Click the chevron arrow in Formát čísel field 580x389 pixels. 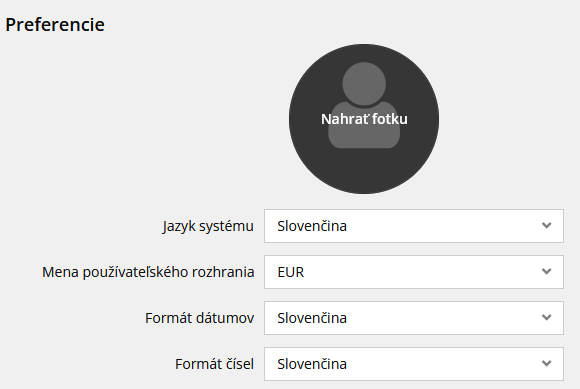[x=546, y=363]
